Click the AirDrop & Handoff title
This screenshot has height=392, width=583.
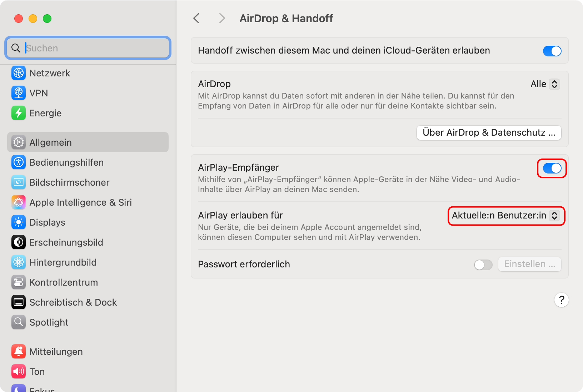coord(286,18)
